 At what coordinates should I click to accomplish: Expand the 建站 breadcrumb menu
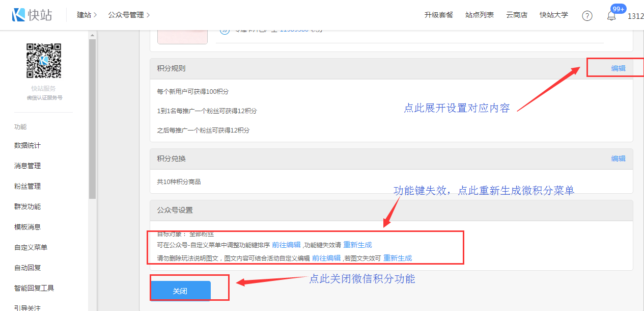coord(87,15)
